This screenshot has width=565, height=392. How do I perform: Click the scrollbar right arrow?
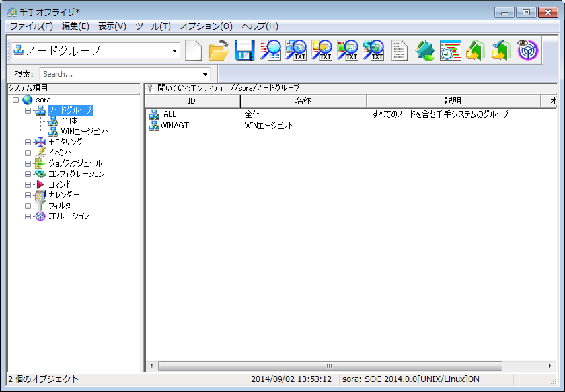point(550,366)
